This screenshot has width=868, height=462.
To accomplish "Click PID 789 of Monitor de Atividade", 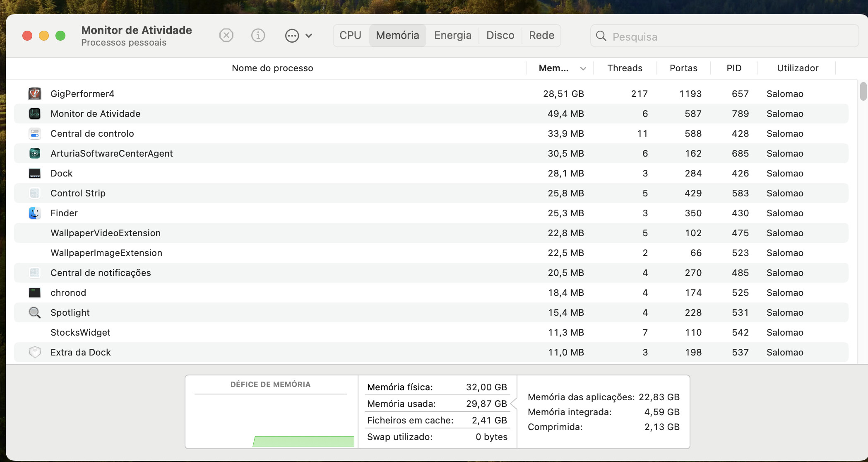I will point(740,114).
